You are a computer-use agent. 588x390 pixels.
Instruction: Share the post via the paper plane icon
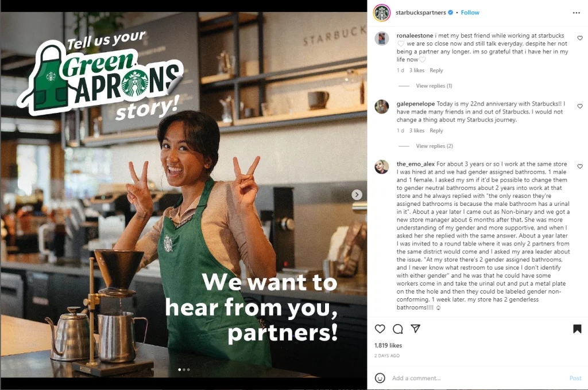pyautogui.click(x=415, y=329)
